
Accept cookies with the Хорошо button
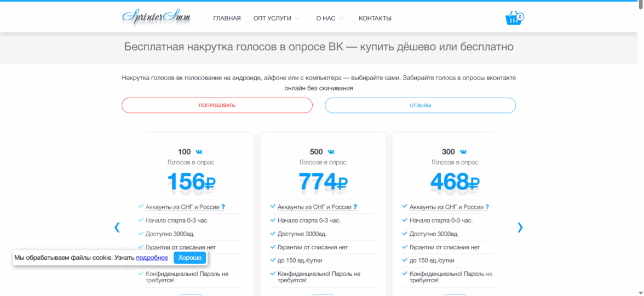[189, 258]
